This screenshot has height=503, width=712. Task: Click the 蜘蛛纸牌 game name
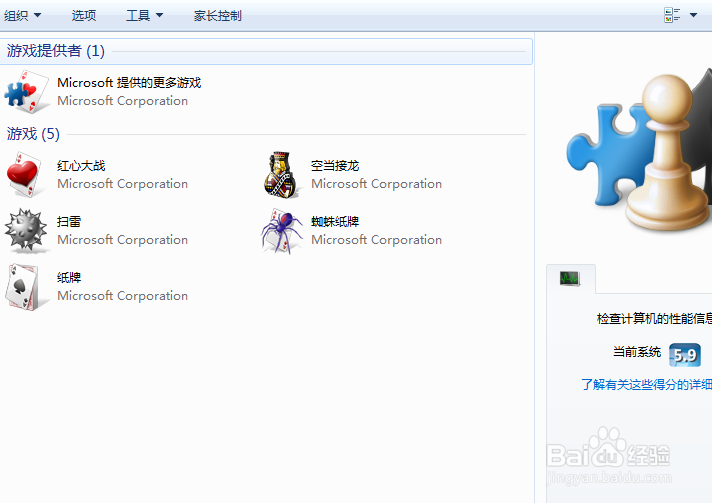click(x=335, y=222)
